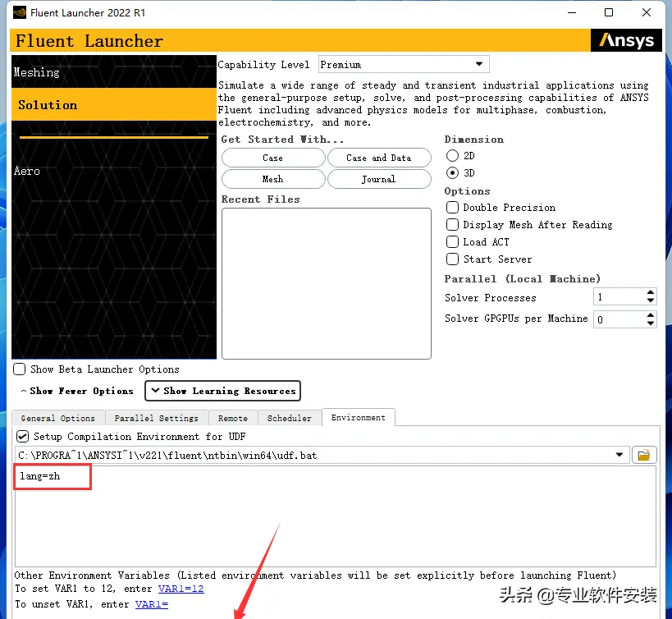672x619 pixels.
Task: Open the Scheduler tab
Action: (x=290, y=418)
